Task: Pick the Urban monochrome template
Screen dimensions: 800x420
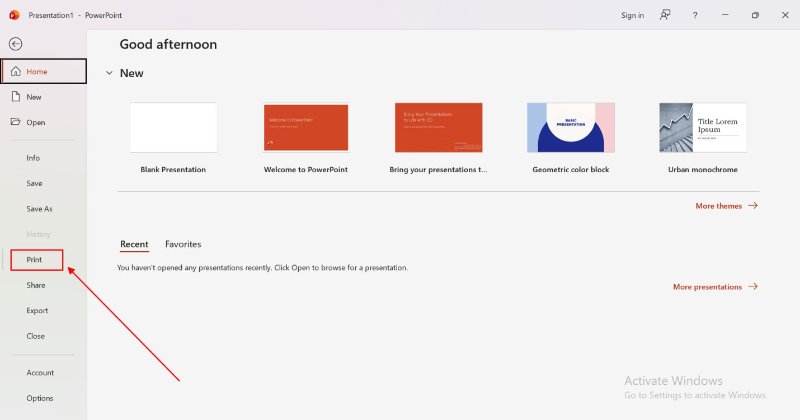Action: 702,128
